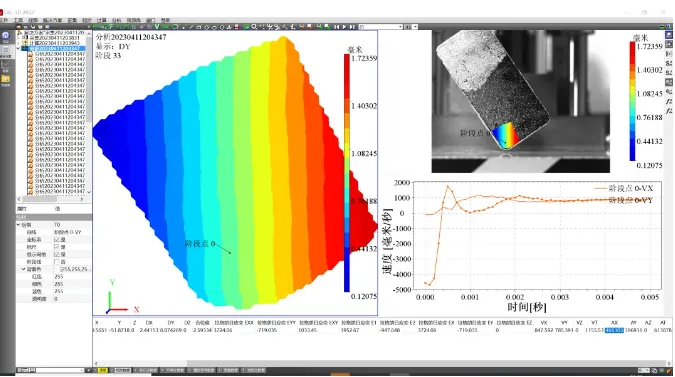
Task: Click the tree panel scroll-down arrow
Action: click(89, 192)
